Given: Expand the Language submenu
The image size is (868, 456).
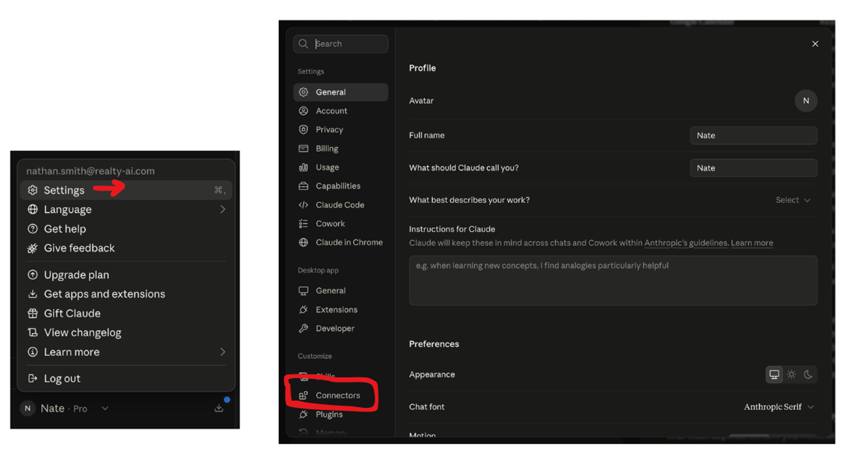Looking at the screenshot, I should pos(126,210).
